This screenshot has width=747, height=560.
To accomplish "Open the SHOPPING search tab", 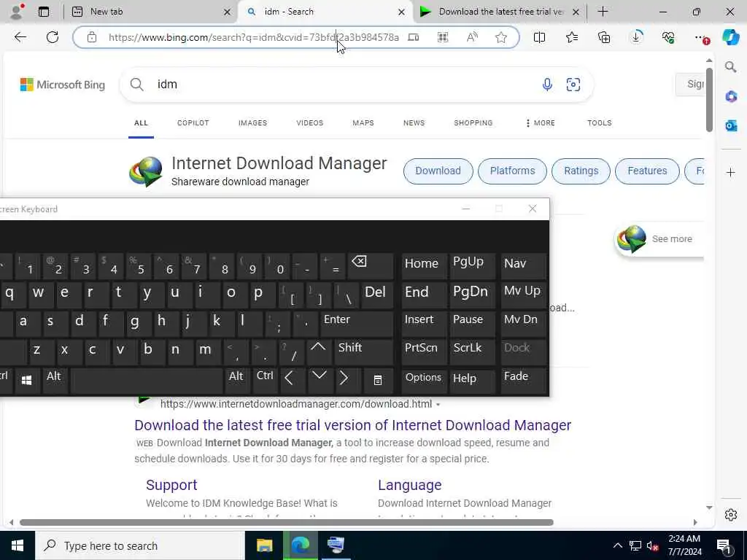I will coord(473,122).
